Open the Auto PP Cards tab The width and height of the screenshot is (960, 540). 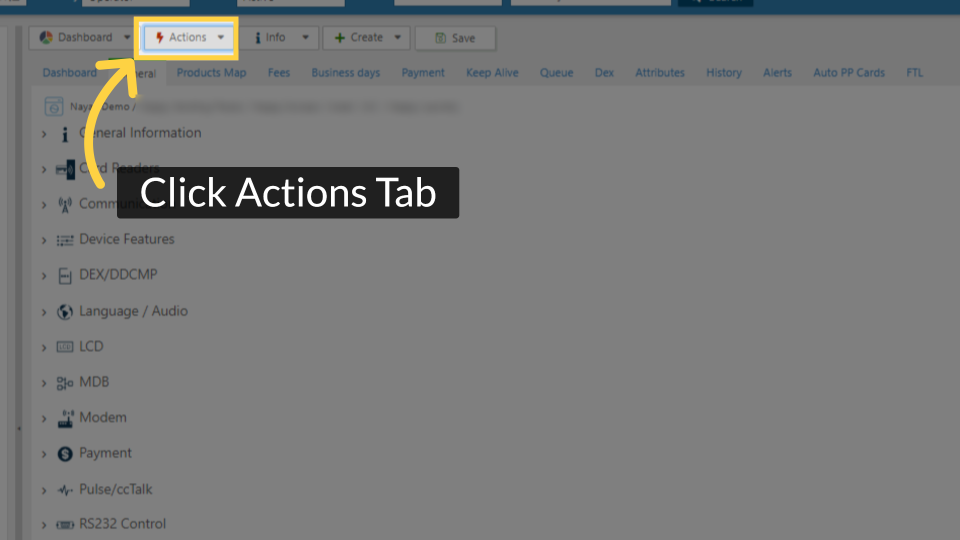[849, 73]
